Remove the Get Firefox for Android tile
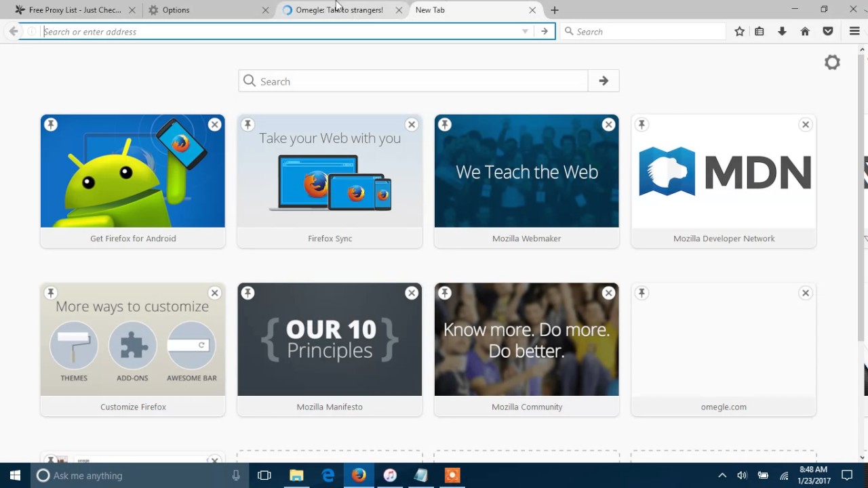868x488 pixels. [x=214, y=125]
